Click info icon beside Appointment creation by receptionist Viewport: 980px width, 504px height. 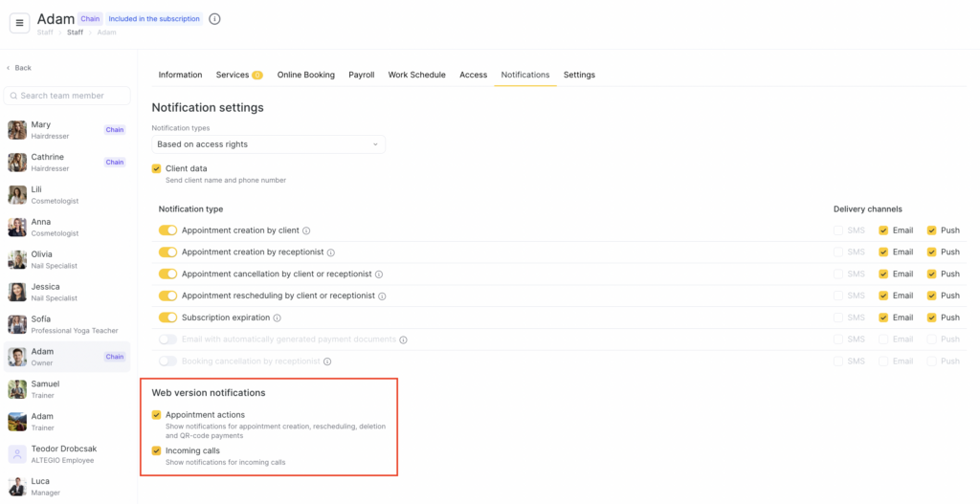[331, 252]
